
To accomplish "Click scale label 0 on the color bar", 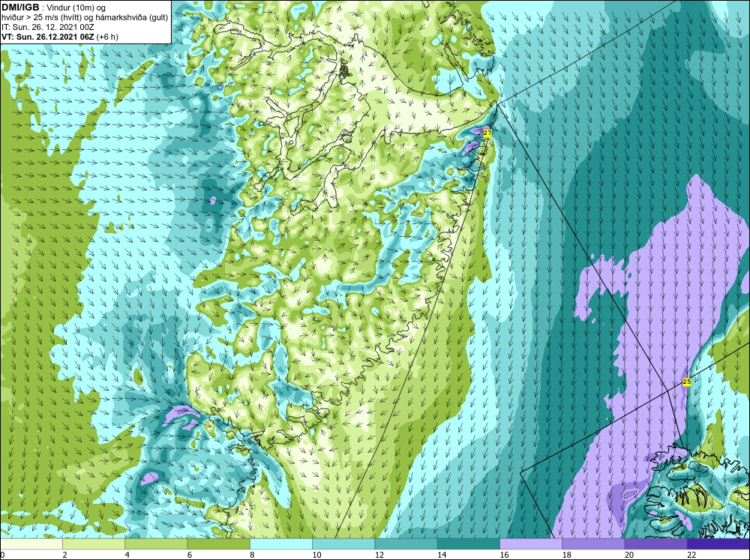I will click(x=2, y=555).
